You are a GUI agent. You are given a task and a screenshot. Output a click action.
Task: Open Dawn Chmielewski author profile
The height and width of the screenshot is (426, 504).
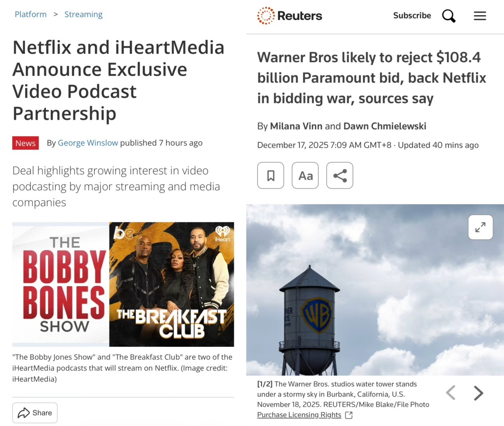click(384, 126)
